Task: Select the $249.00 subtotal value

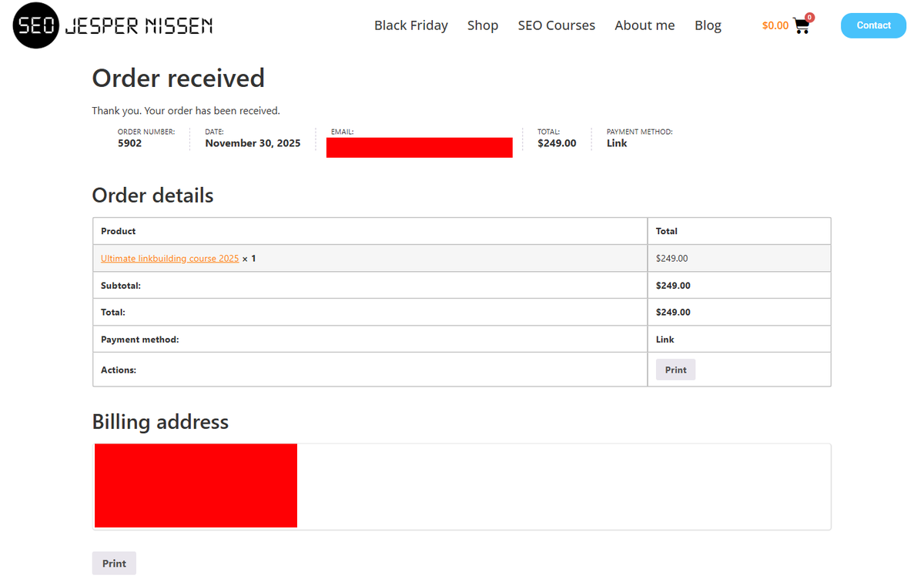Action: pos(673,286)
